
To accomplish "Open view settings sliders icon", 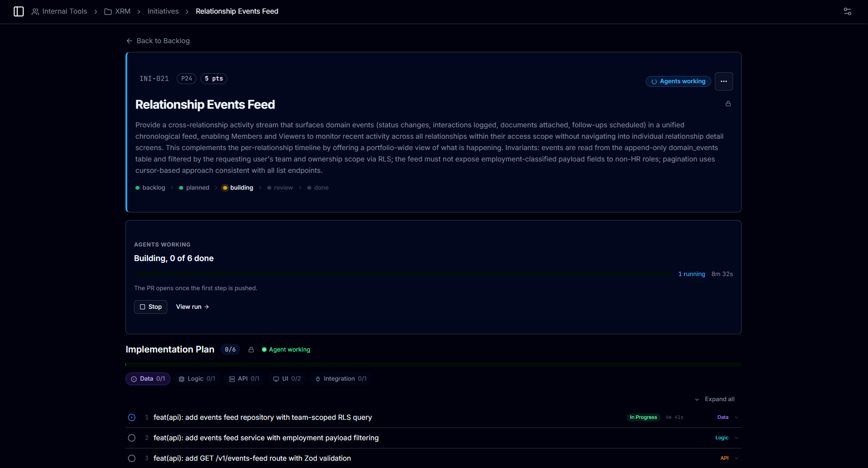I will (x=848, y=11).
